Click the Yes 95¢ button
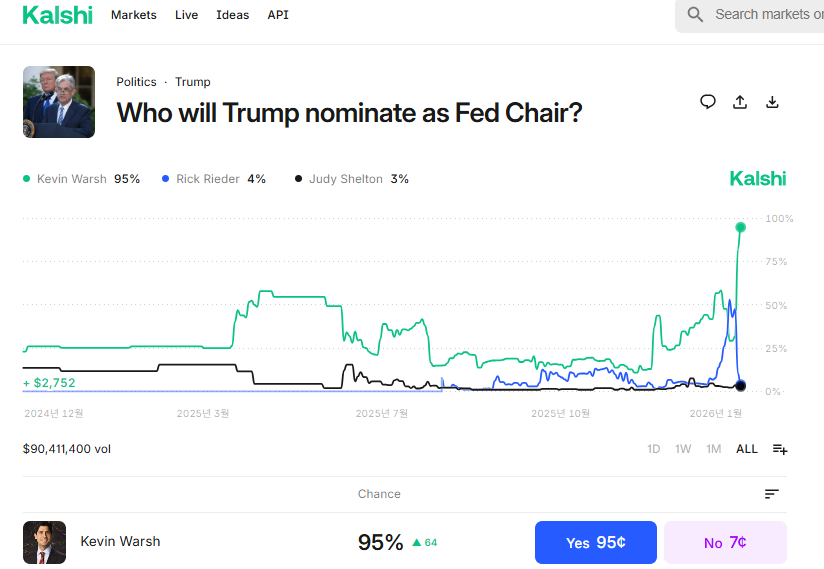Viewport: 824px width, 569px height. 595,542
